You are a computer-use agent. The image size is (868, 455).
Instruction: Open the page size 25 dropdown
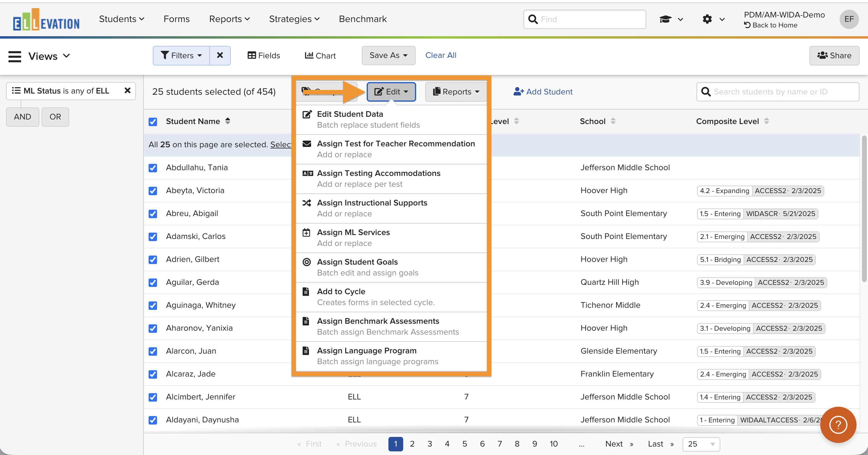tap(701, 444)
